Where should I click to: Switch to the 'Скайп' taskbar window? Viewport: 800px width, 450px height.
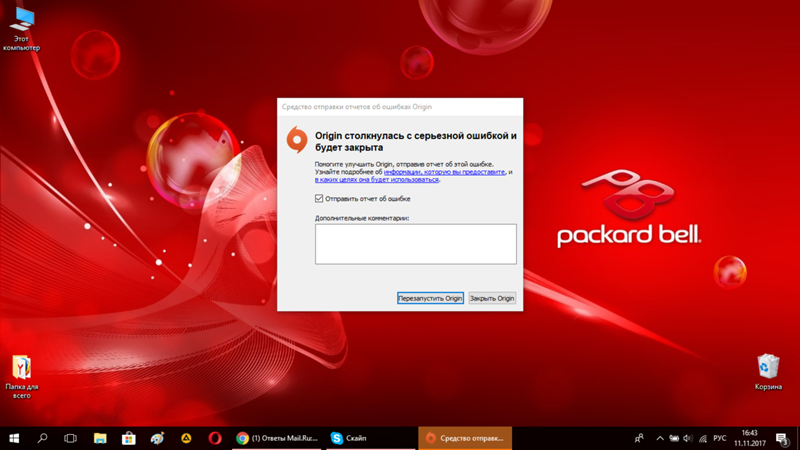tap(350, 438)
